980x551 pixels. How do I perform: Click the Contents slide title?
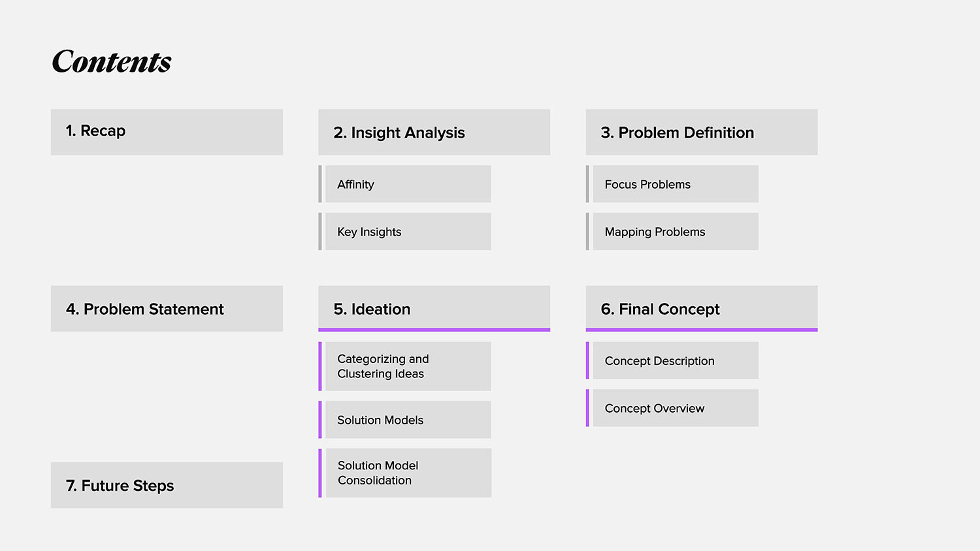point(112,62)
